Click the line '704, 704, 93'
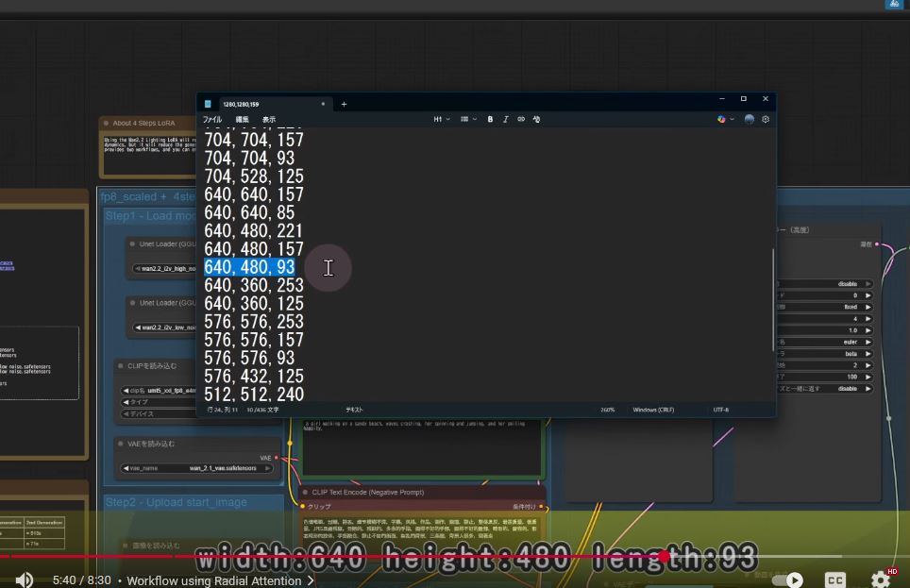 (249, 158)
